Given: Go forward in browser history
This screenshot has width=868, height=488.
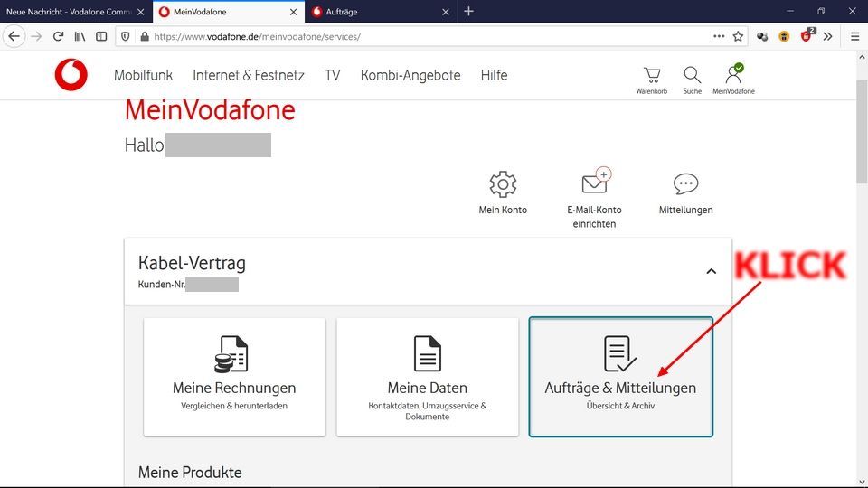Looking at the screenshot, I should (x=36, y=36).
